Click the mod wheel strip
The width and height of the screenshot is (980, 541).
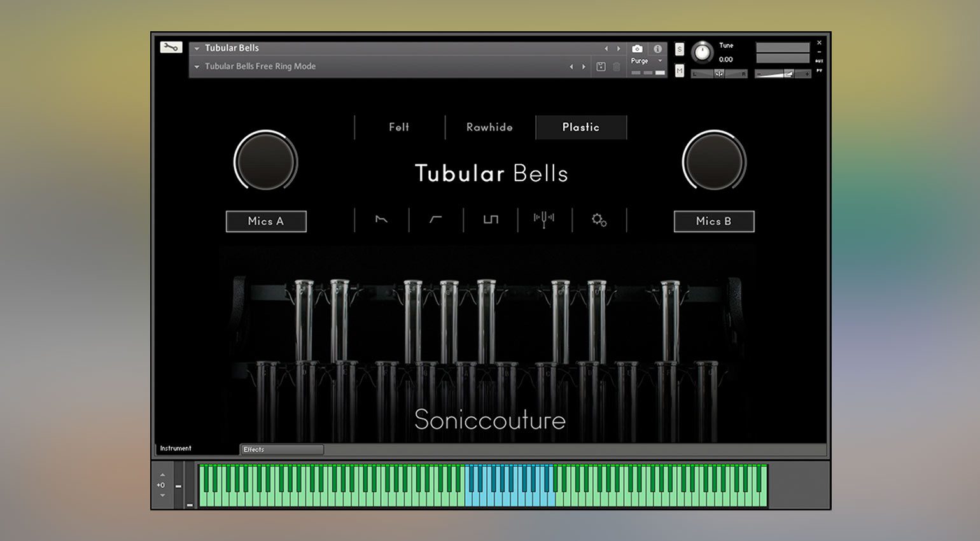(190, 485)
